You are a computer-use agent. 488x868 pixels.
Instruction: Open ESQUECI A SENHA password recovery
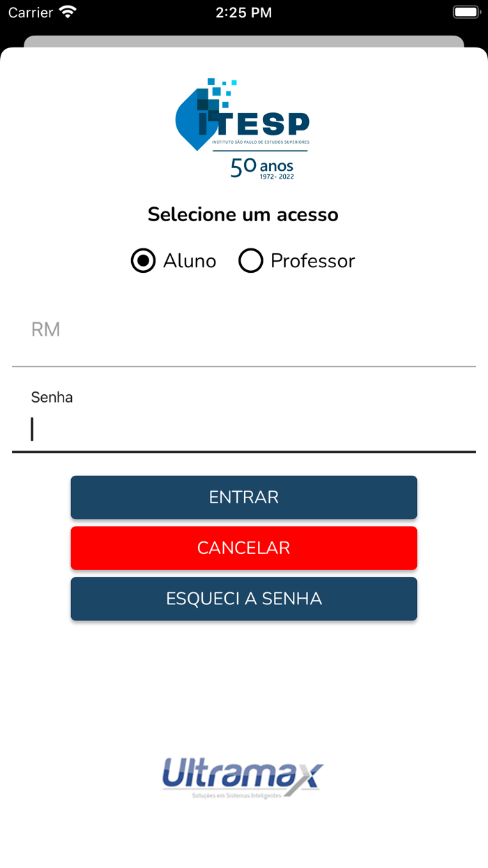[x=243, y=598]
